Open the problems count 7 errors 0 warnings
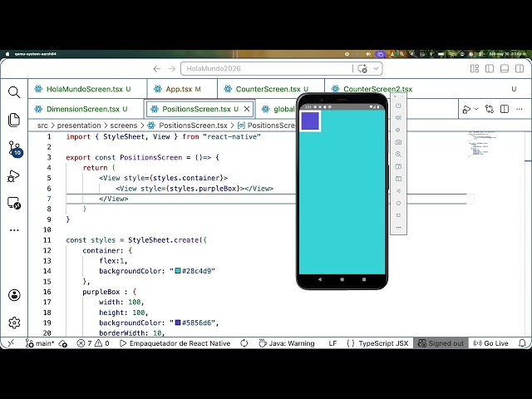 pos(93,343)
